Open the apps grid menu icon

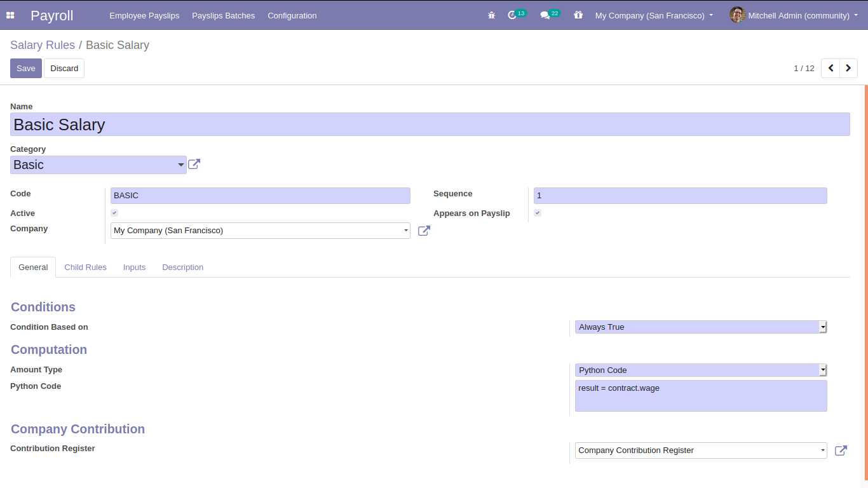click(10, 15)
